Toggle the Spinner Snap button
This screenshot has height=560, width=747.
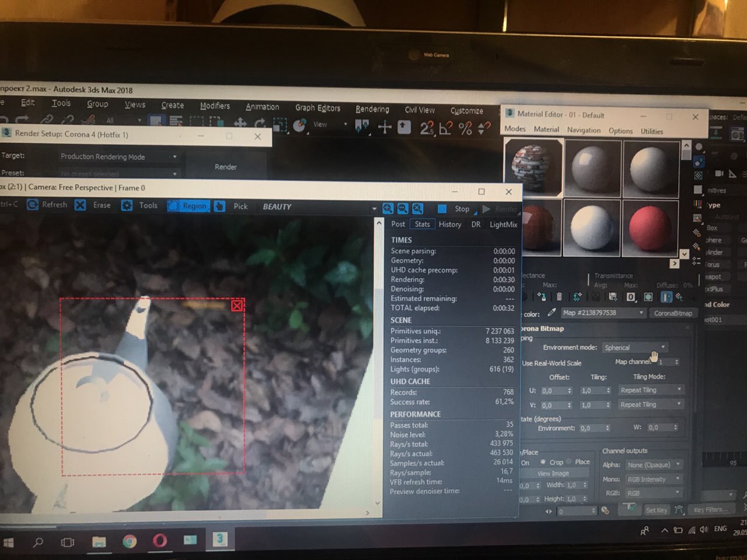tap(484, 128)
